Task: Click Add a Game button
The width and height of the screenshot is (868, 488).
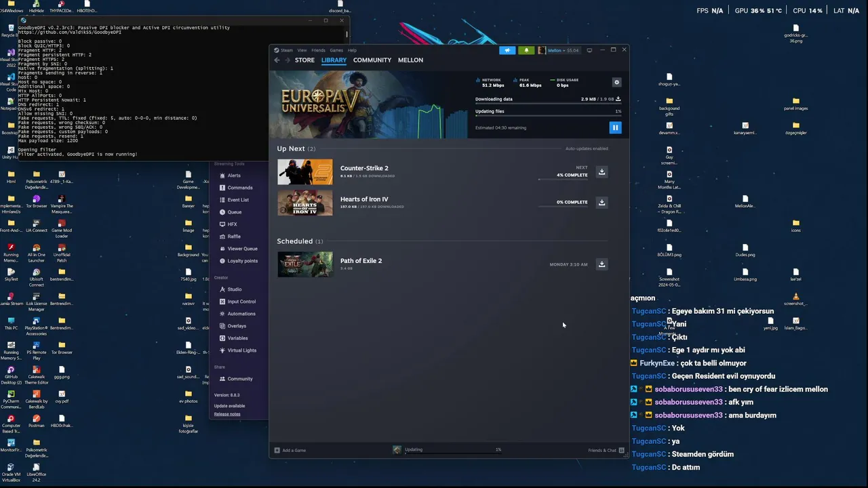Action: click(290, 450)
